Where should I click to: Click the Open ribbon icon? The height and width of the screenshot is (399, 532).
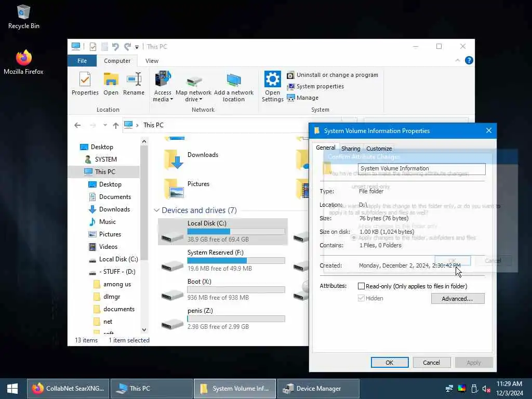click(111, 84)
